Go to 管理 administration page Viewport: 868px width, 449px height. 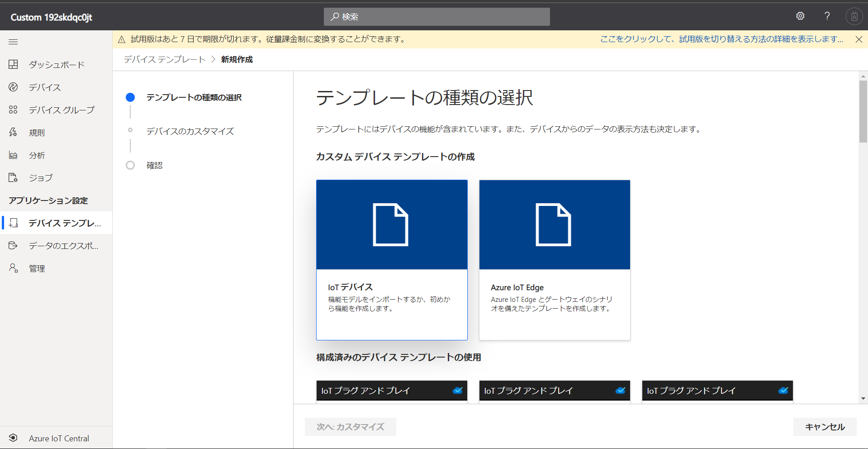pos(37,268)
